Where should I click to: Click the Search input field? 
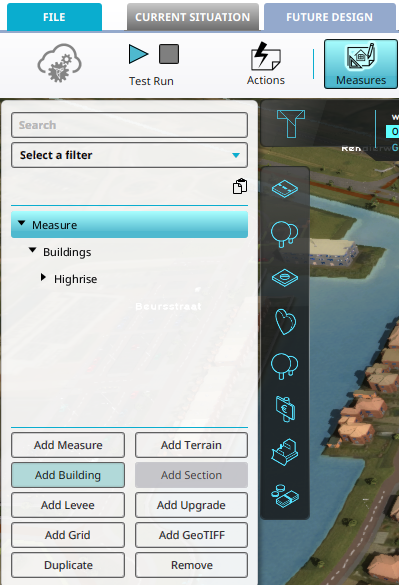[129, 125]
